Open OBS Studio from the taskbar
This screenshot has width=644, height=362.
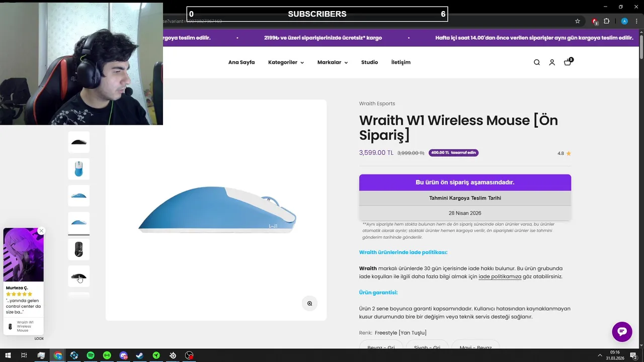click(189, 355)
